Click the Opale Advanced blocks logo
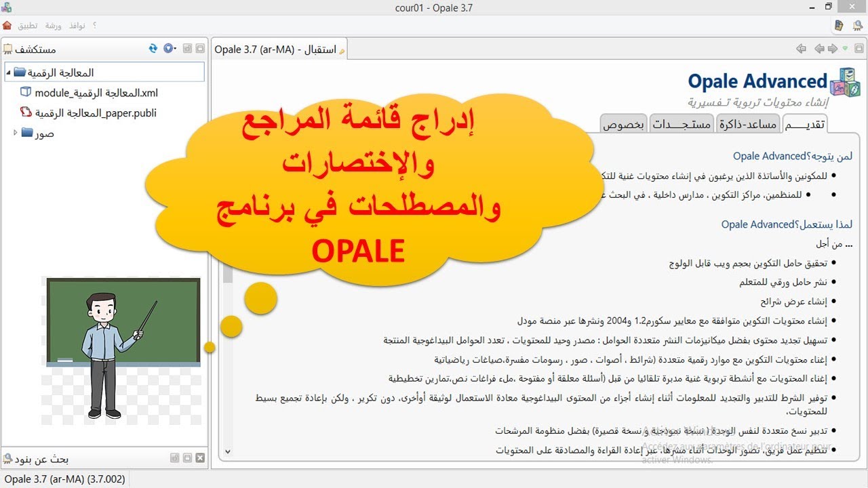 [x=844, y=83]
